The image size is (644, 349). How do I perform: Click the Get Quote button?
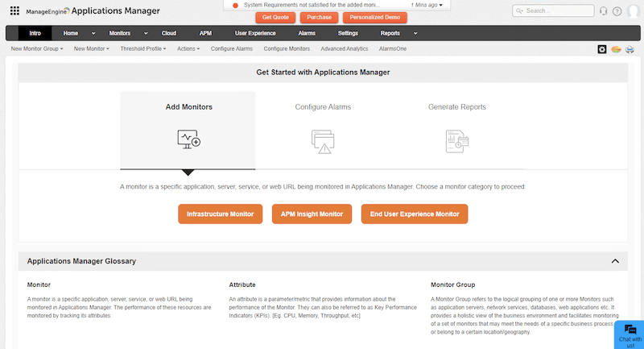pos(275,17)
